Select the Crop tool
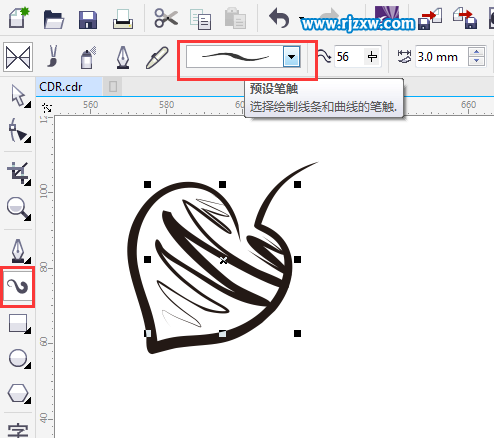 click(x=19, y=173)
